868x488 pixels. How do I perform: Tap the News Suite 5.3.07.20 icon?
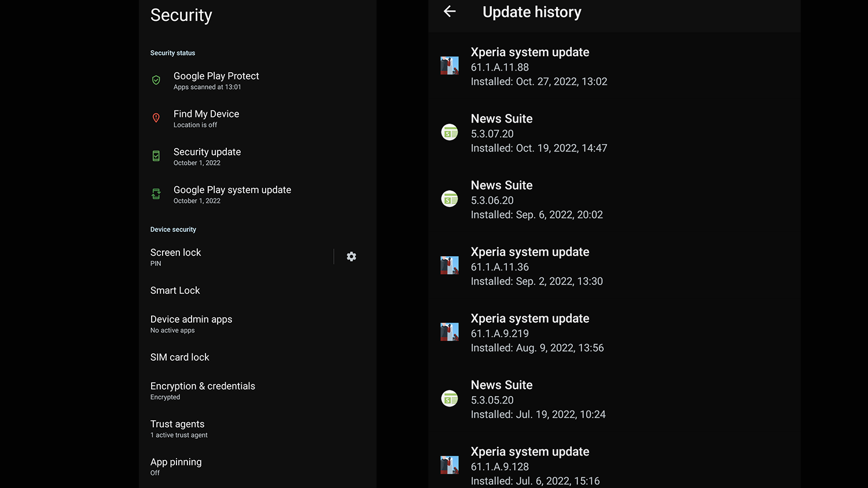click(x=450, y=132)
